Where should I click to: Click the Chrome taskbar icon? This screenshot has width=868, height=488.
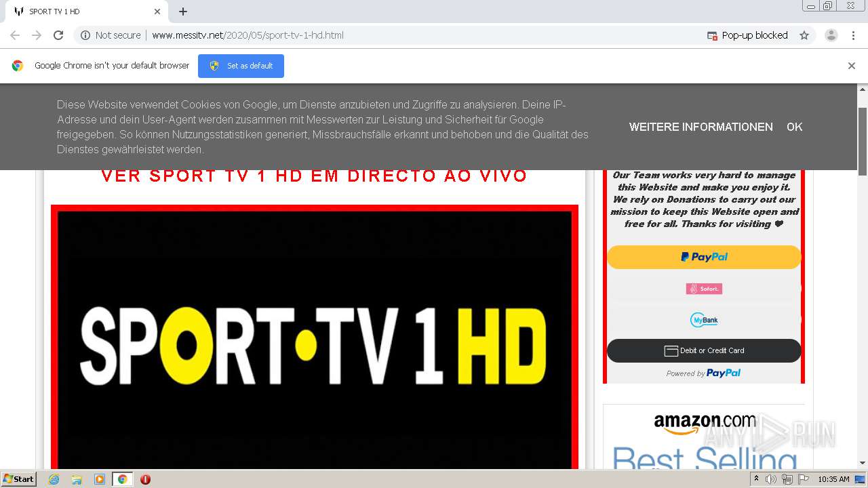pos(122,479)
